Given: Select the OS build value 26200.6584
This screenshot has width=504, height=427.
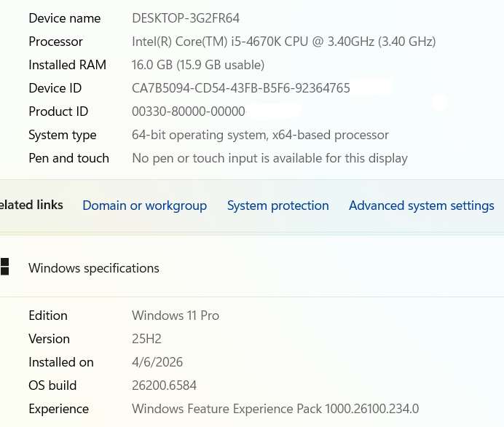Looking at the screenshot, I should tap(165, 385).
